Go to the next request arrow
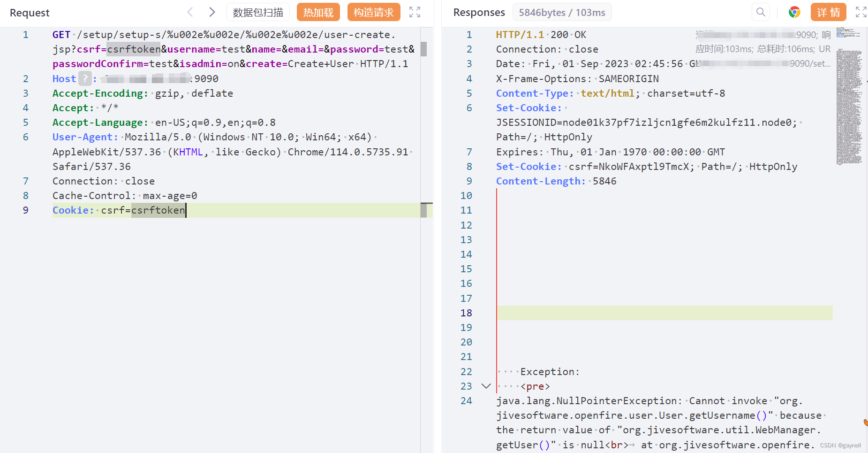The height and width of the screenshot is (453, 868). [x=212, y=12]
